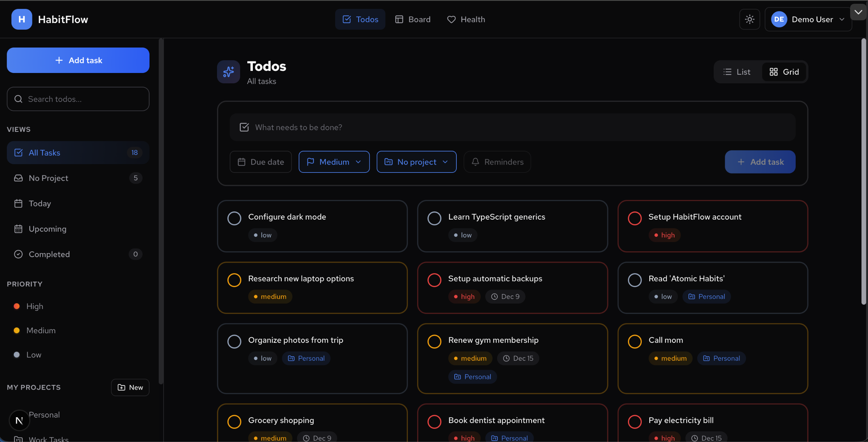868x442 pixels.
Task: Toggle the light mode sun icon
Action: (750, 19)
